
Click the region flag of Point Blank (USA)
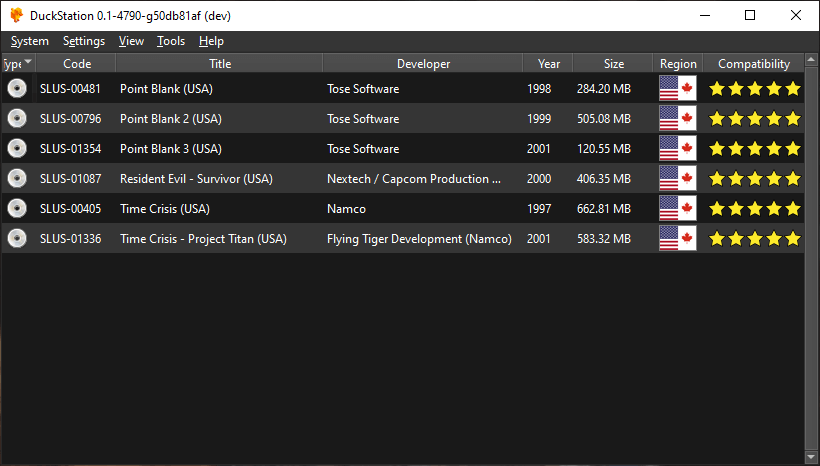678,88
